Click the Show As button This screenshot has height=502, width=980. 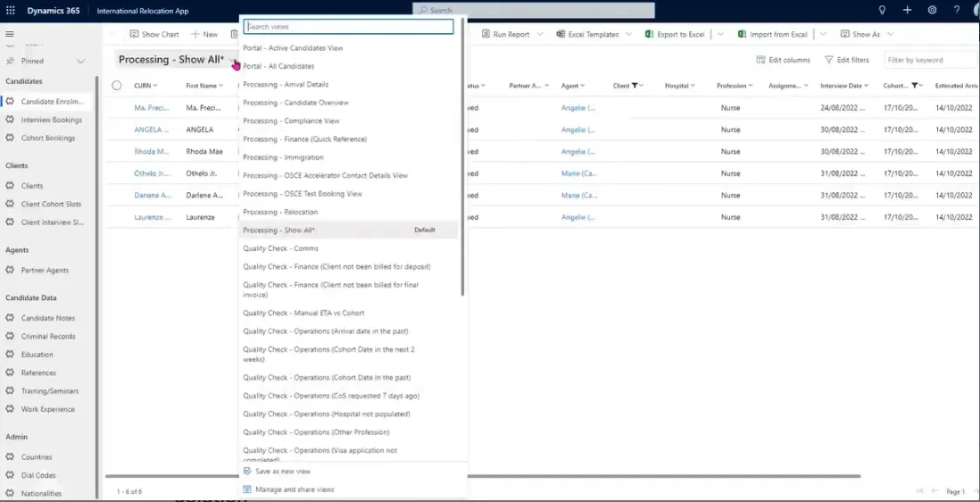(860, 34)
